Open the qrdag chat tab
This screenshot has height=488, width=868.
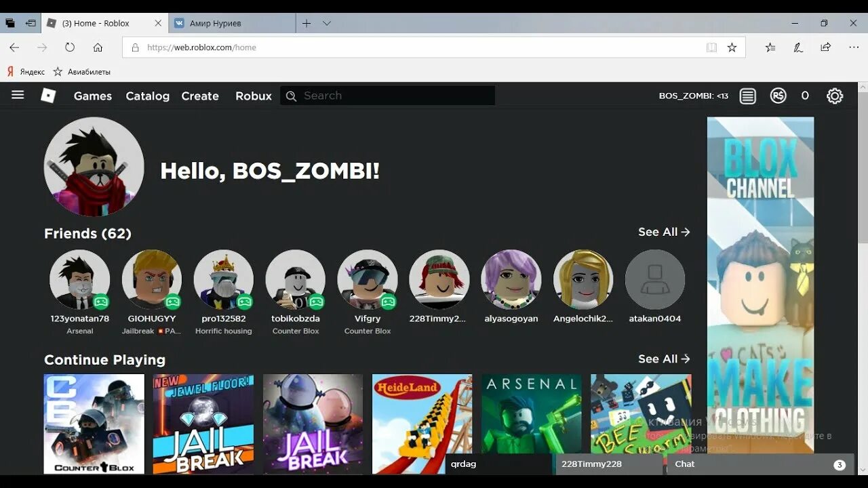coord(498,464)
